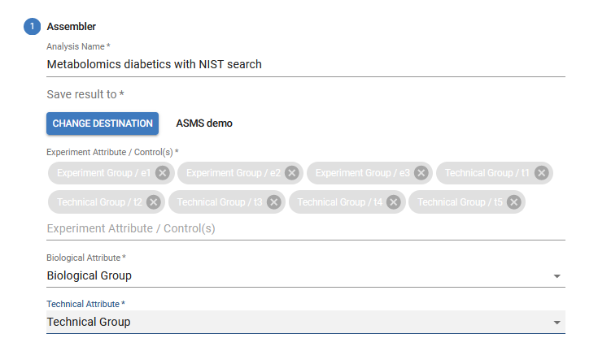Remove the Technical Group / t4 chip
The image size is (598, 364).
pyautogui.click(x=393, y=202)
